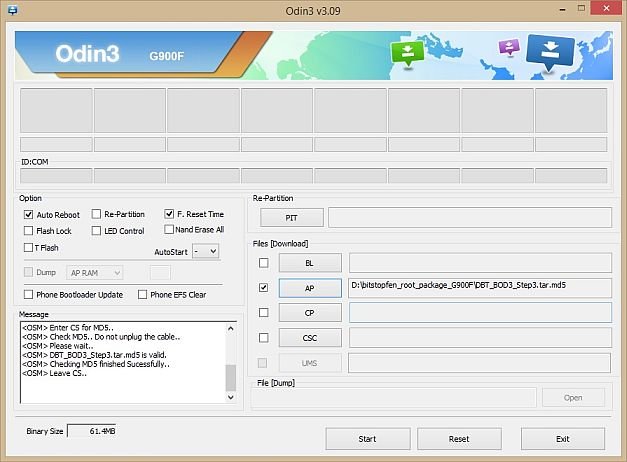Open the AP RAM dump dropdown

tap(94, 273)
